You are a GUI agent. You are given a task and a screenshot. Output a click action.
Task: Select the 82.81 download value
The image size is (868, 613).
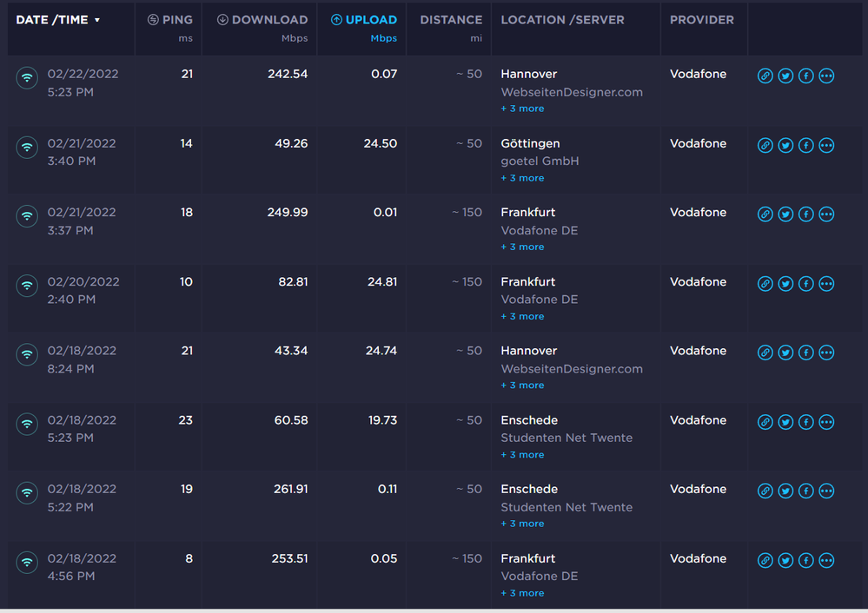point(293,281)
